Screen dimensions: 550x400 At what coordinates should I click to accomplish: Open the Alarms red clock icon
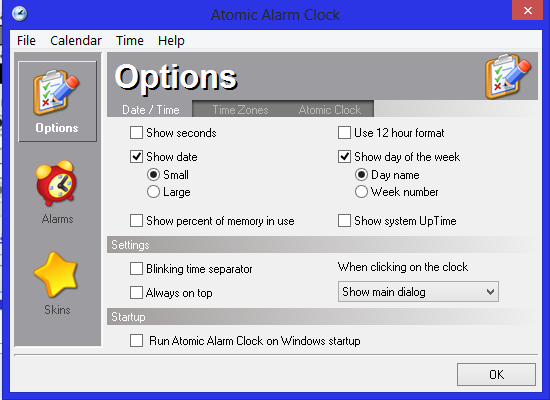(56, 183)
